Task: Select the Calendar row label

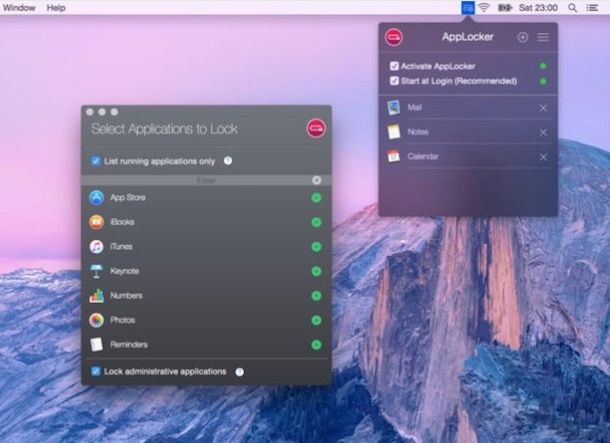Action: [423, 156]
